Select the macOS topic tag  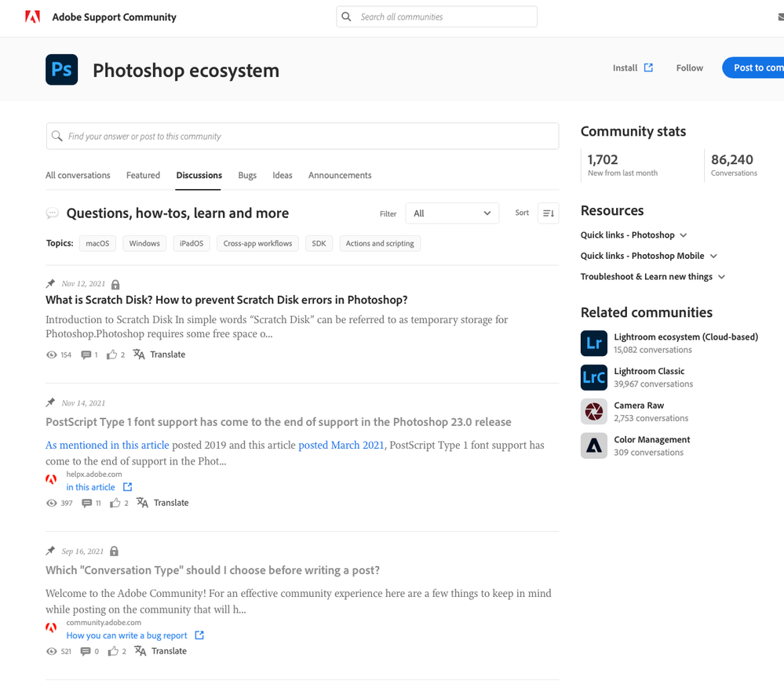tap(97, 244)
